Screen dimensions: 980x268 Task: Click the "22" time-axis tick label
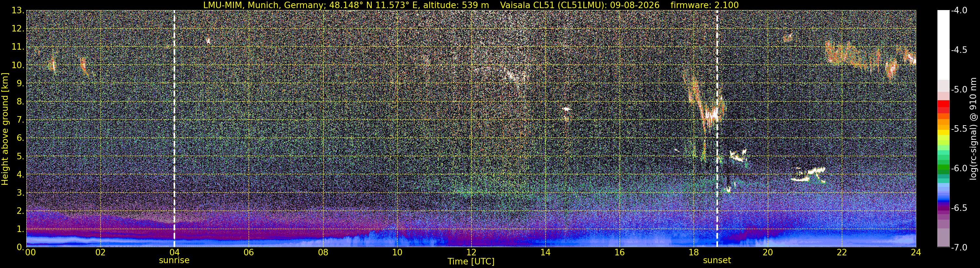click(842, 252)
